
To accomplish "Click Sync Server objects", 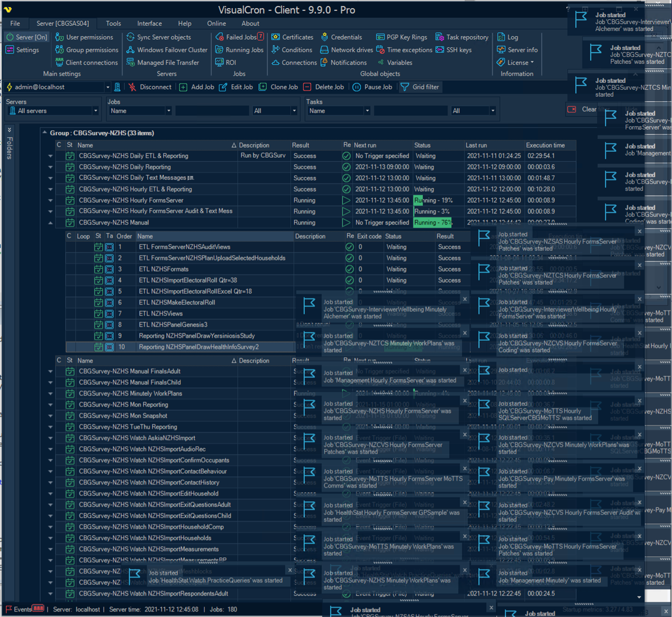I will point(158,37).
